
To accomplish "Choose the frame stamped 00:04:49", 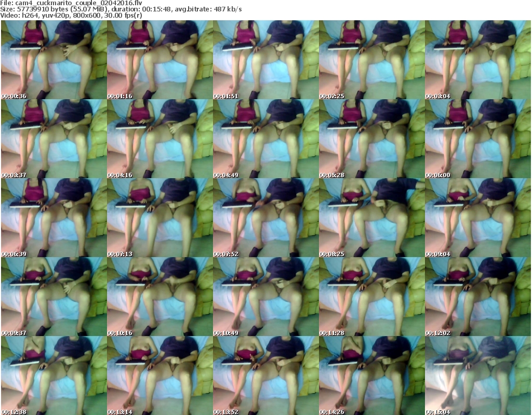I will coord(265,139).
